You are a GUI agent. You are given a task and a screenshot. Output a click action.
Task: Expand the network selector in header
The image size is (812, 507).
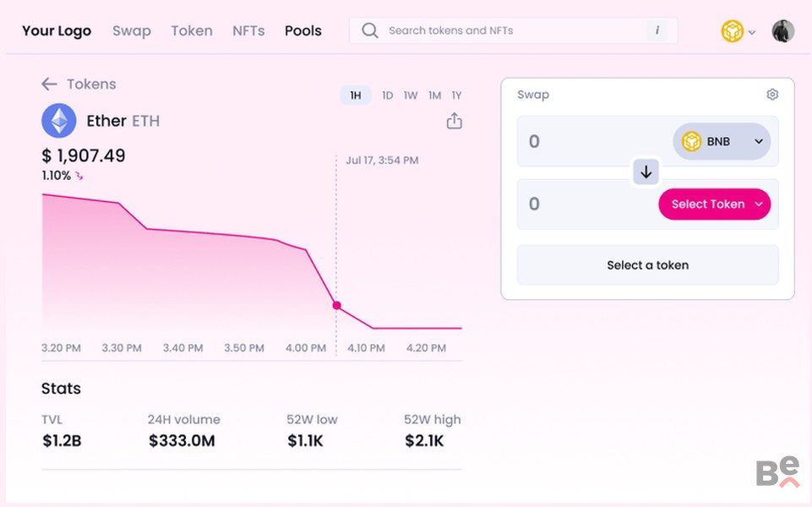pyautogui.click(x=738, y=31)
